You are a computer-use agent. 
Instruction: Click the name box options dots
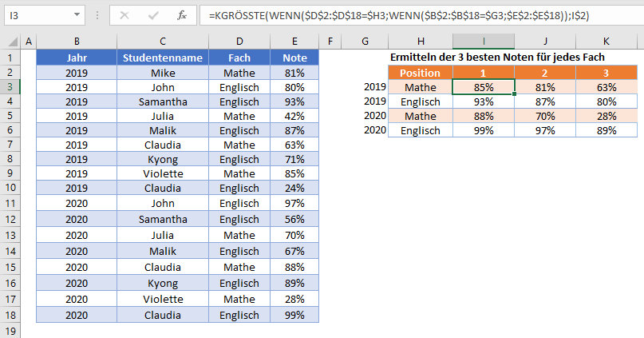coord(98,15)
